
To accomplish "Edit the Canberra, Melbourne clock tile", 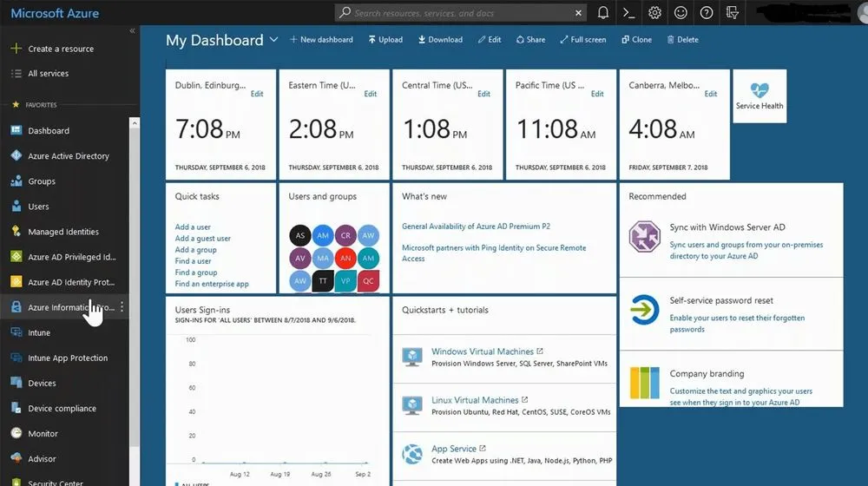I will pos(711,94).
